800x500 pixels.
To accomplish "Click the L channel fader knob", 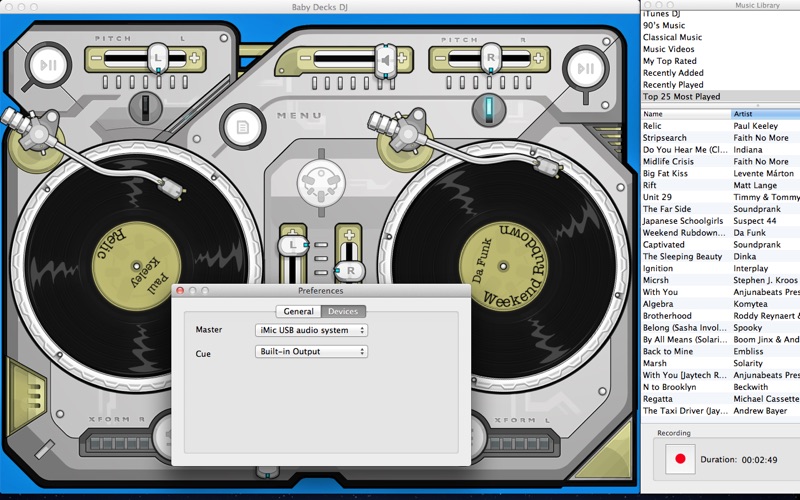I will click(x=292, y=245).
